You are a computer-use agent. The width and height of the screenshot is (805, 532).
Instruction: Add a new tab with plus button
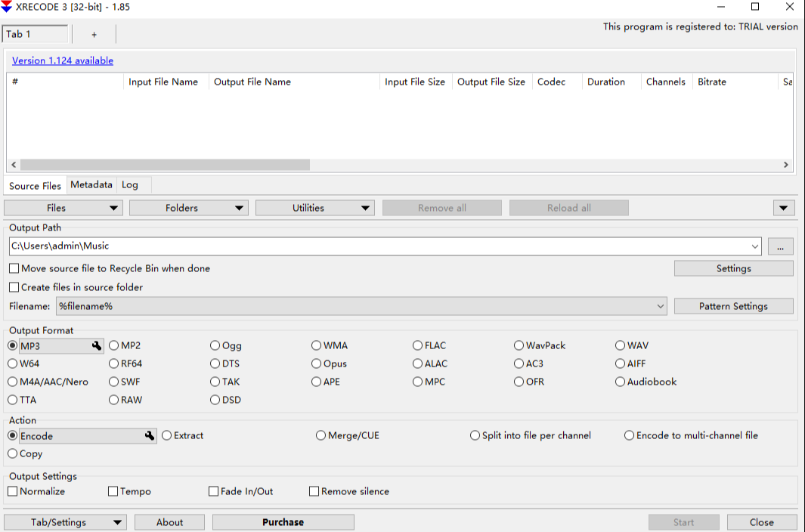[x=94, y=35]
